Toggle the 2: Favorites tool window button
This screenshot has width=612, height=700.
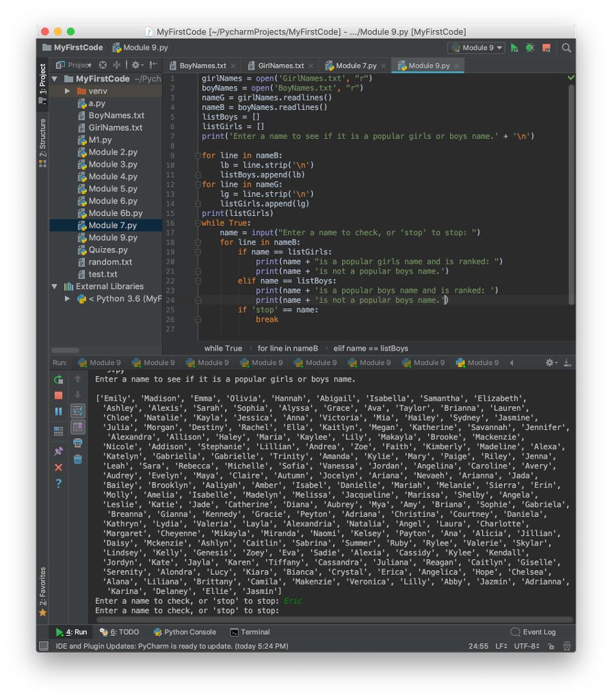42,591
